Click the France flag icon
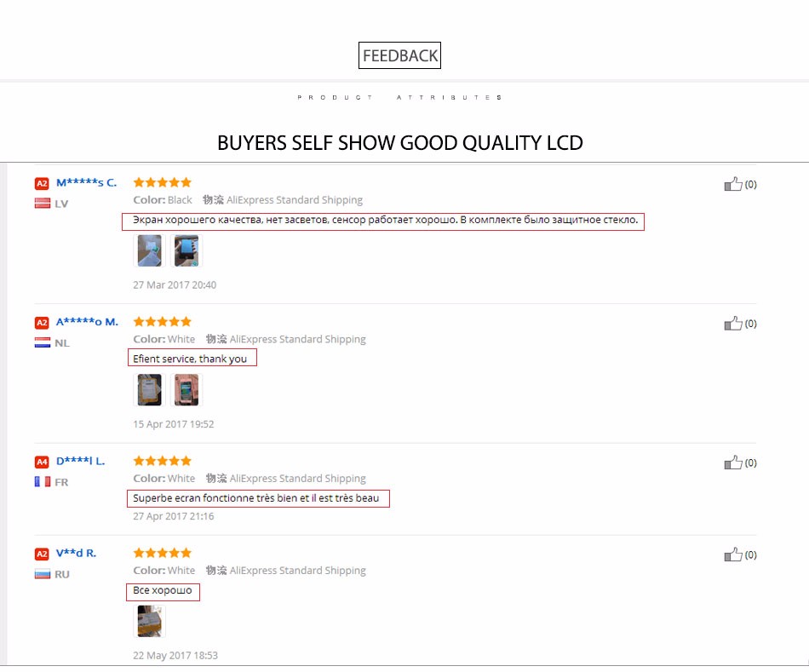This screenshot has height=672, width=809. 43,481
